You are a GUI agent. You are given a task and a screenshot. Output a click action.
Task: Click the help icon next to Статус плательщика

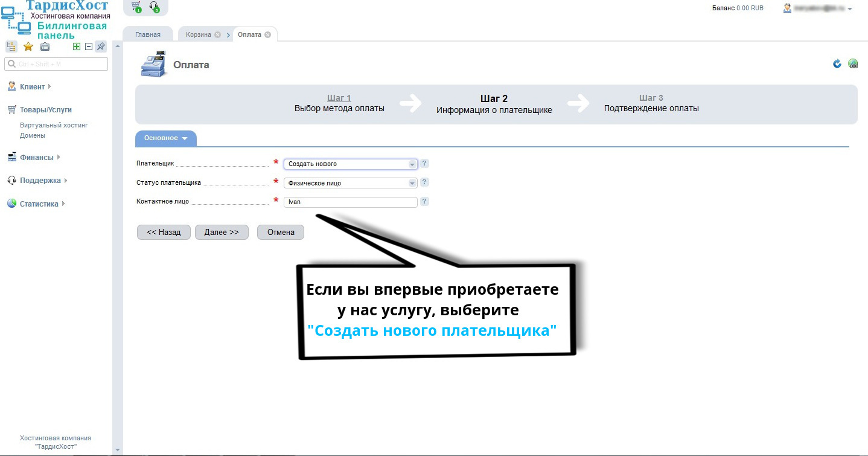point(424,182)
